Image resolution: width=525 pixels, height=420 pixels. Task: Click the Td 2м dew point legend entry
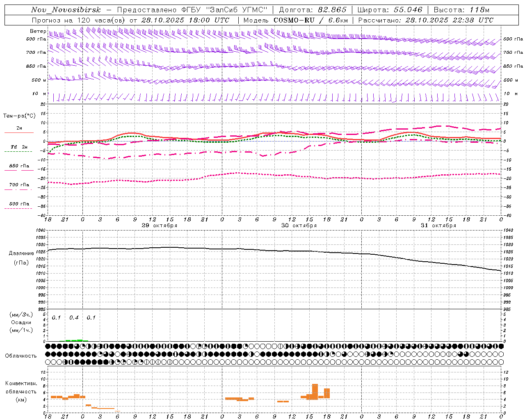click(19, 147)
